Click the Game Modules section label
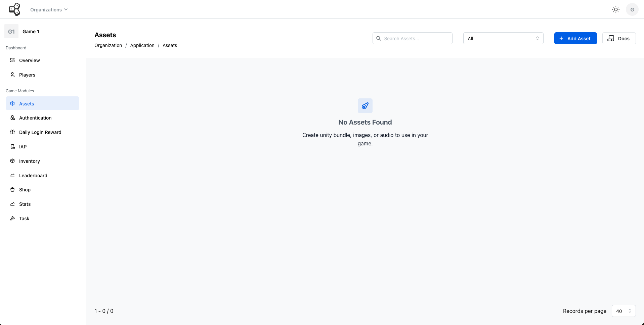 point(20,91)
